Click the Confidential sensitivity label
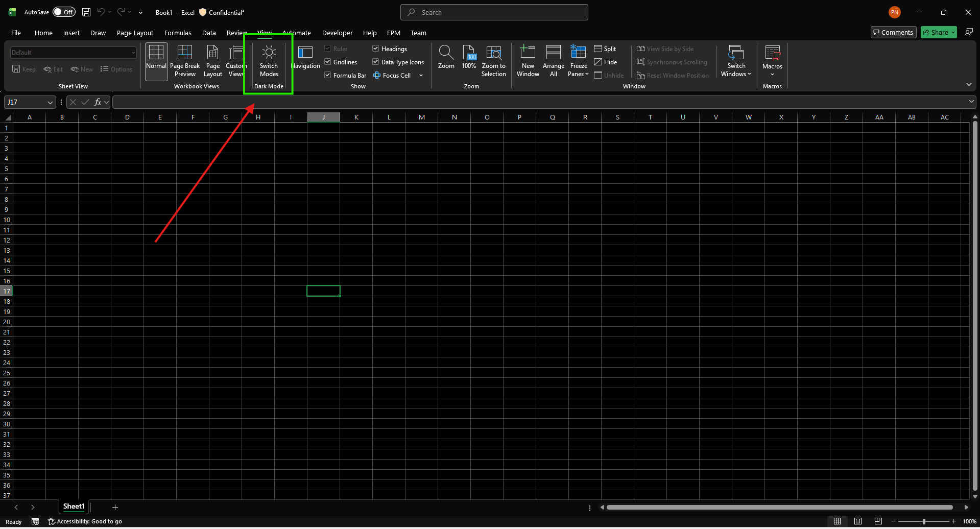Image resolution: width=980 pixels, height=529 pixels. [x=222, y=12]
